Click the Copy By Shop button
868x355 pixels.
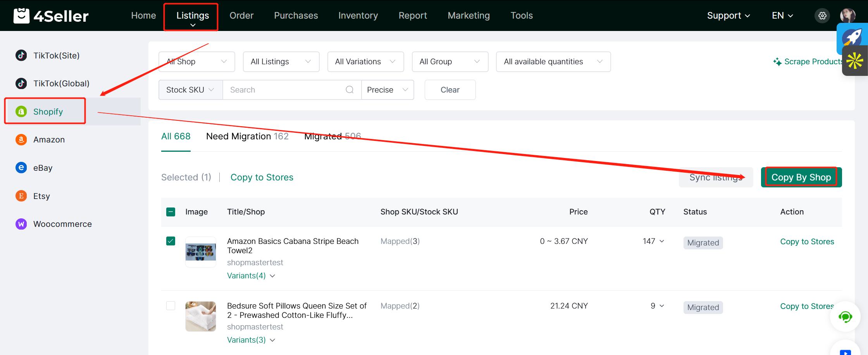[801, 177]
